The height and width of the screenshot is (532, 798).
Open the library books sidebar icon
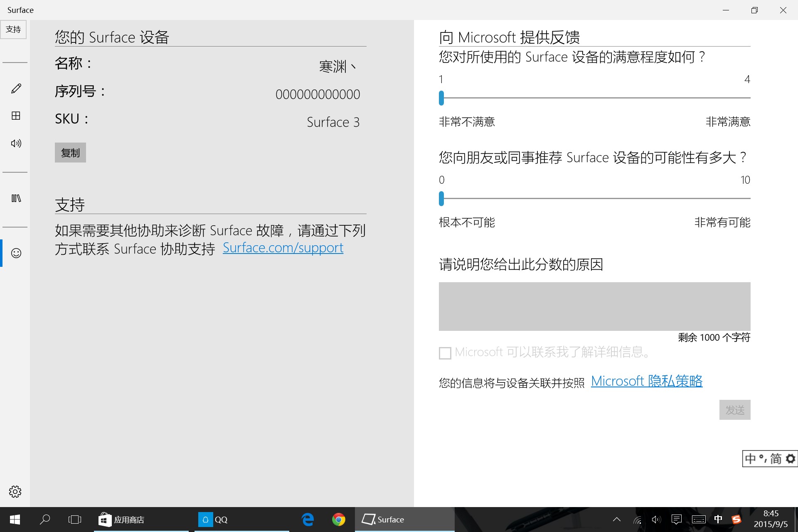pyautogui.click(x=16, y=198)
